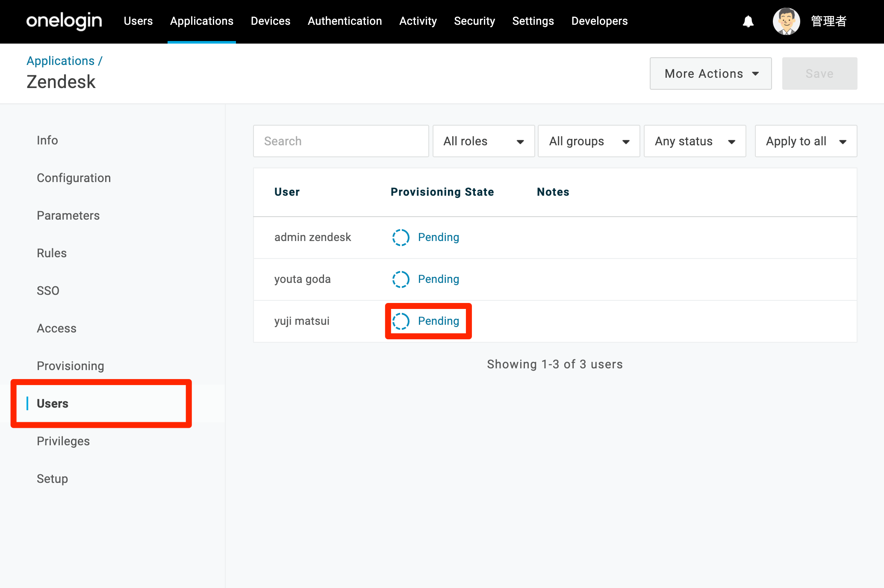Expand the More Actions menu

710,73
